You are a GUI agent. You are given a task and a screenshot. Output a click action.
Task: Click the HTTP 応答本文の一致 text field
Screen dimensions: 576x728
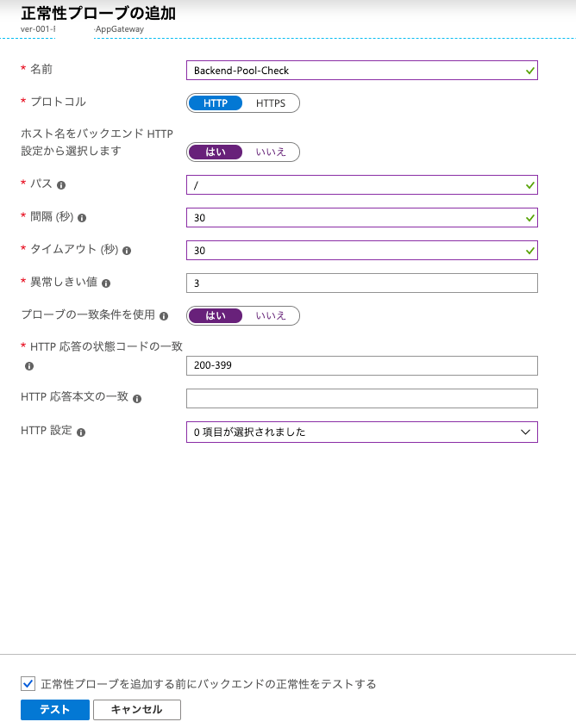pos(361,398)
